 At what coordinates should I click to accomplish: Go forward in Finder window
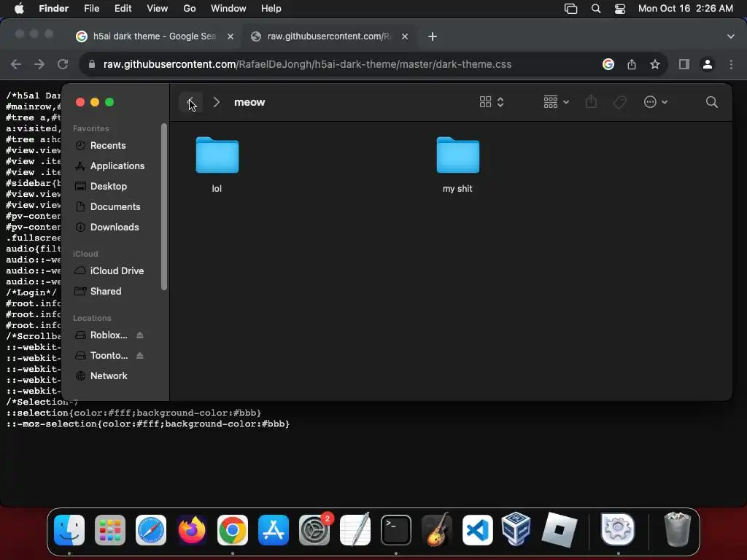click(x=216, y=102)
